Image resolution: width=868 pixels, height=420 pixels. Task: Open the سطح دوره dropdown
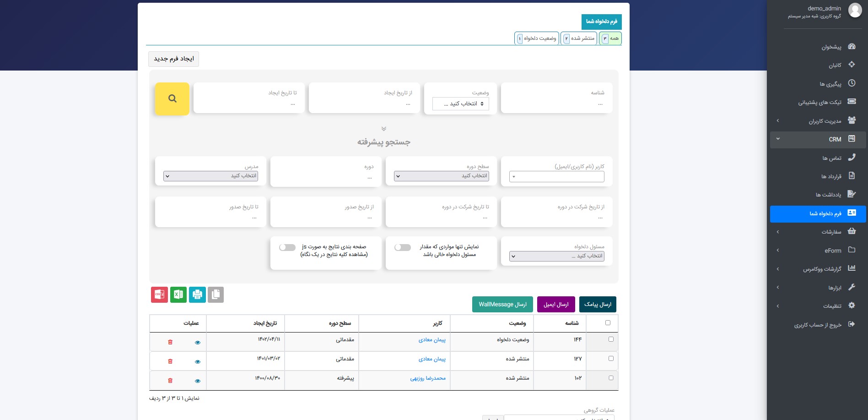(x=442, y=176)
